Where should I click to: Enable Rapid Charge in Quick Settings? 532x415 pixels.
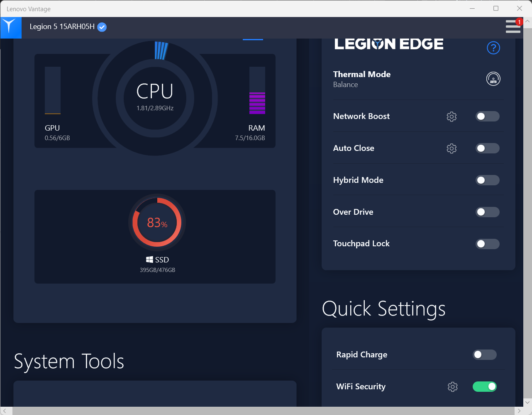point(485,355)
